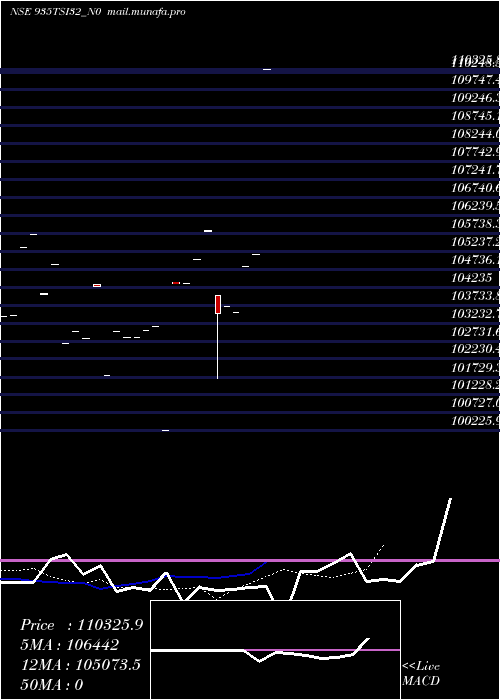
Task: Click the 107742 price axis label
Action: pyautogui.click(x=475, y=152)
